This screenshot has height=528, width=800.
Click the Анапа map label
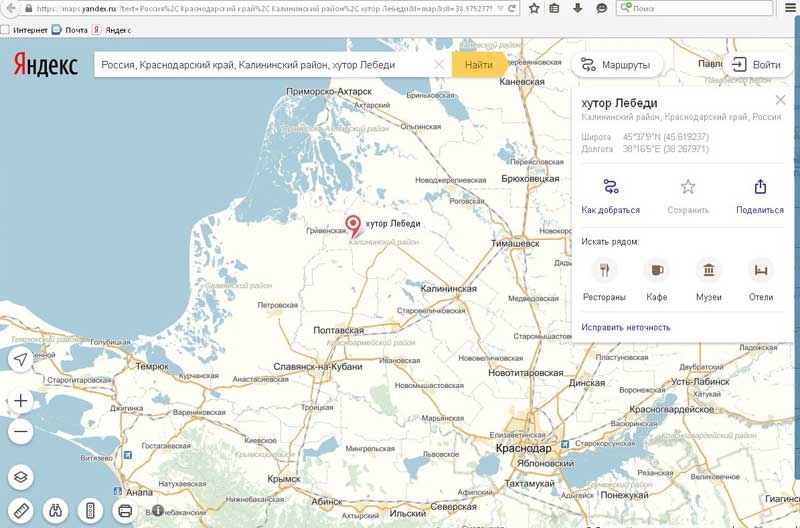point(139,493)
